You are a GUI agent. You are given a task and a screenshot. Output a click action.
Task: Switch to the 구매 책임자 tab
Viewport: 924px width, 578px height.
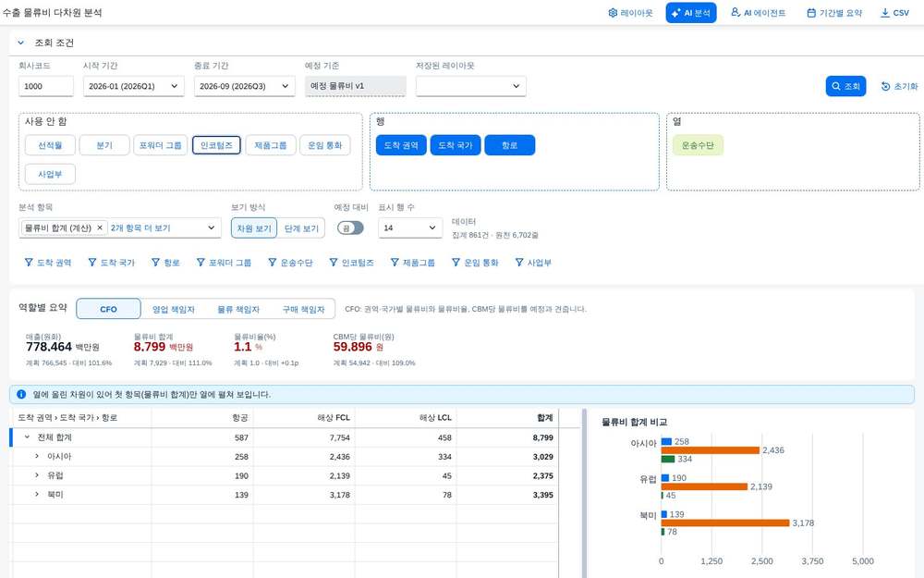(x=303, y=309)
